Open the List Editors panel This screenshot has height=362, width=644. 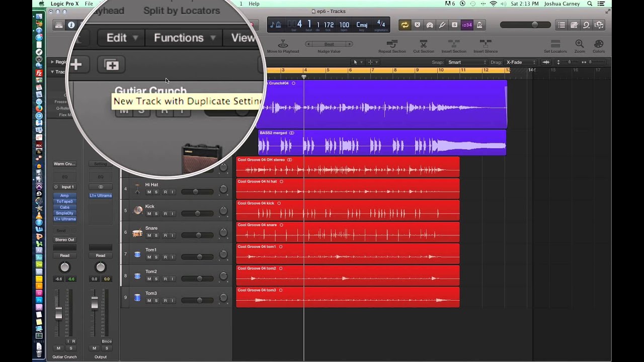[561, 25]
